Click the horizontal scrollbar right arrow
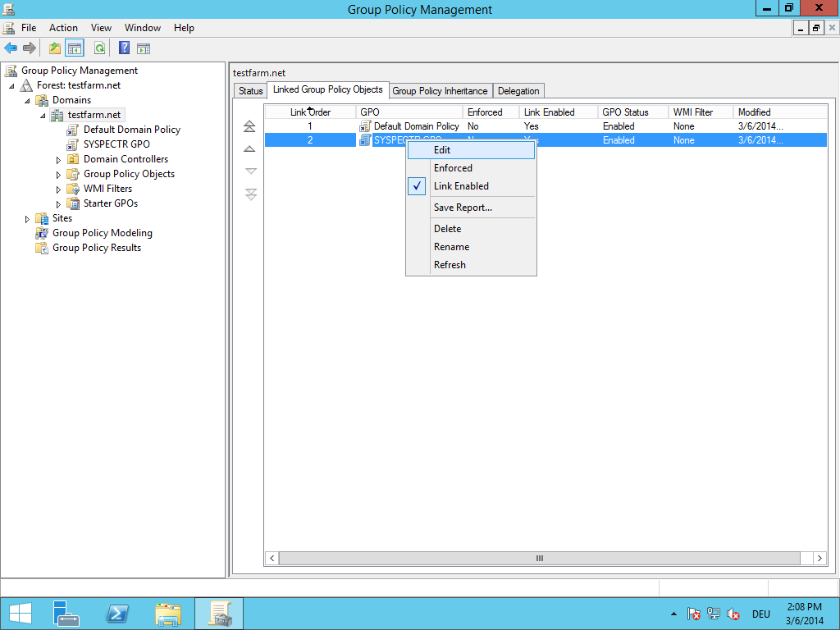Viewport: 840px width, 630px height. pos(819,558)
